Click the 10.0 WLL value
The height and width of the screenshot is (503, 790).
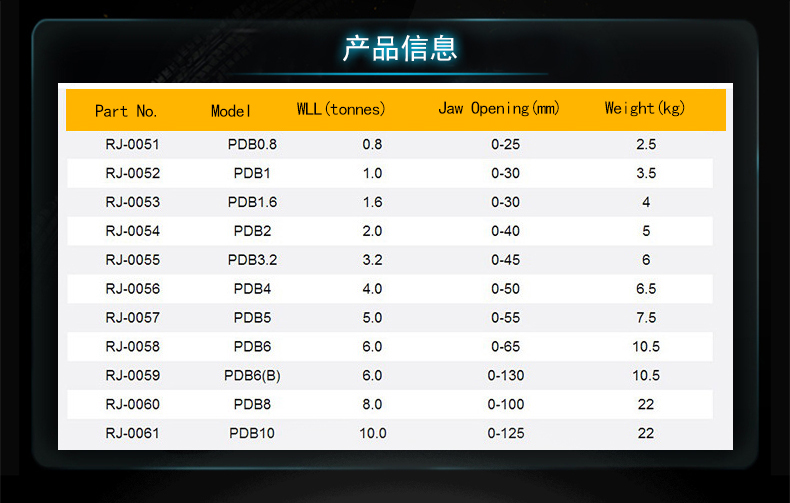tap(373, 433)
